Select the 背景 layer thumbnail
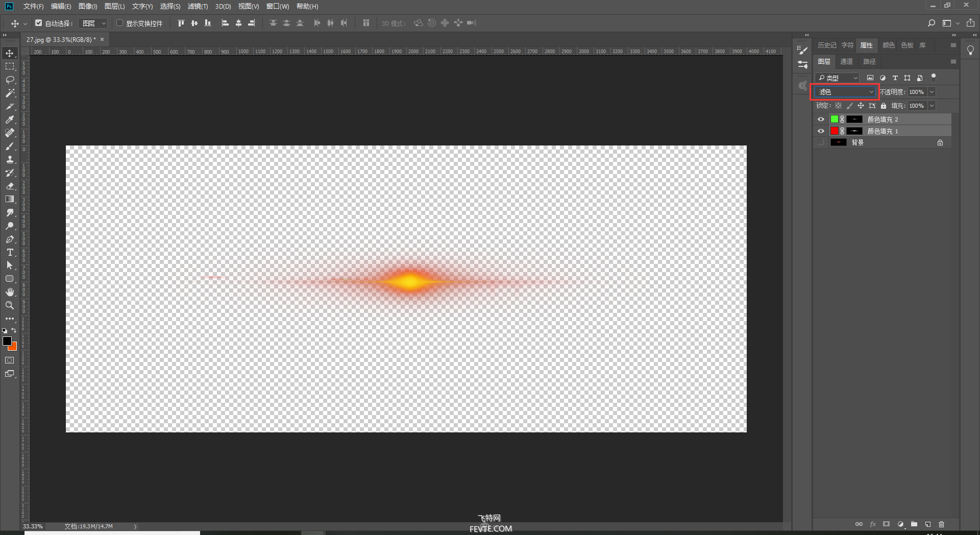The height and width of the screenshot is (535, 980). click(839, 142)
